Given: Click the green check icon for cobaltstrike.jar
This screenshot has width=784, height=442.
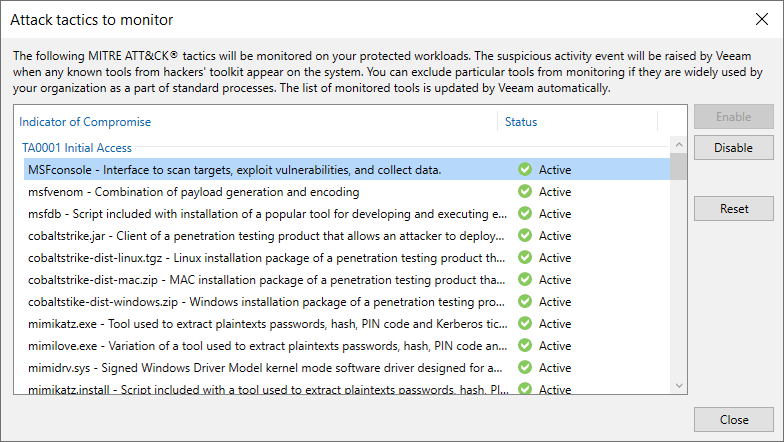Looking at the screenshot, I should tap(525, 236).
